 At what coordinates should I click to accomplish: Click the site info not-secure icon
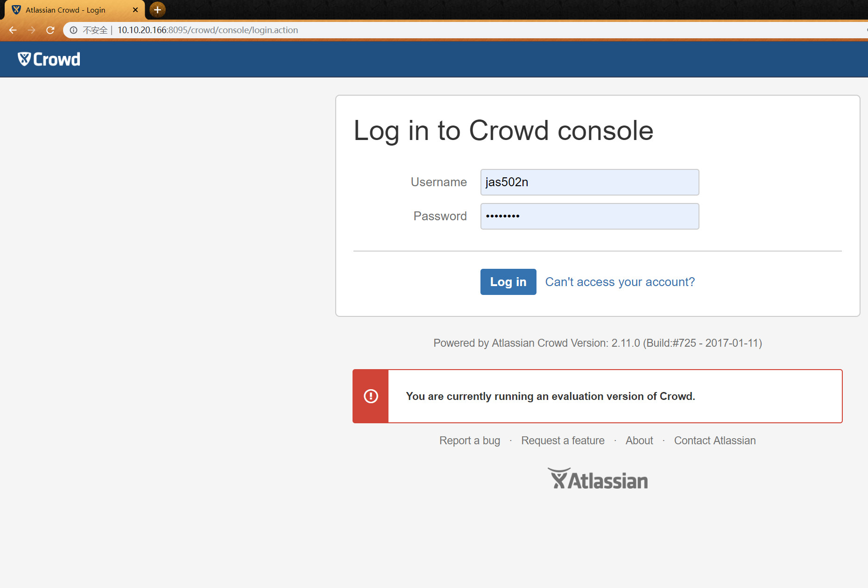click(73, 30)
